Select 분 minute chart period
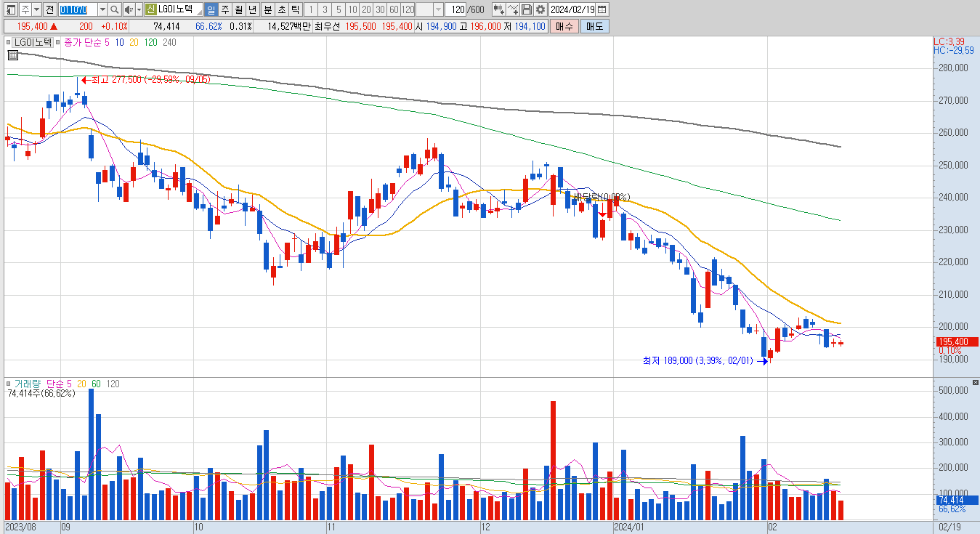This screenshot has width=980, height=534. coord(268,9)
